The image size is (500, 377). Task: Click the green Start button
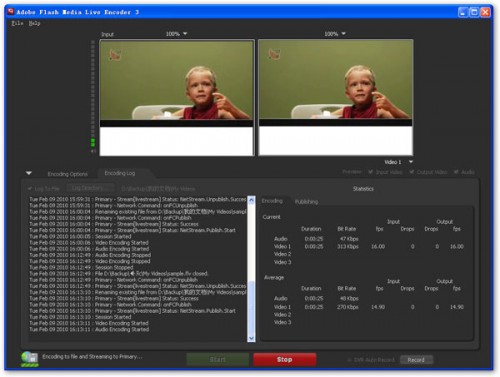point(218,360)
